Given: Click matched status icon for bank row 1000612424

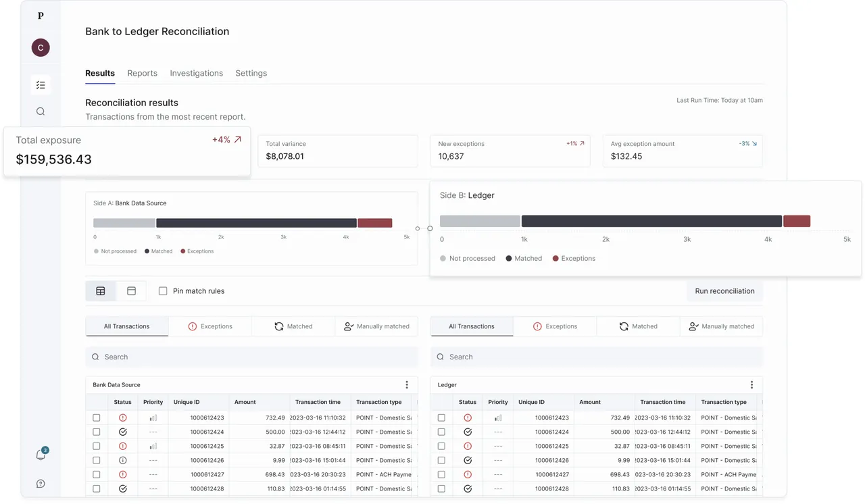Looking at the screenshot, I should tap(123, 432).
